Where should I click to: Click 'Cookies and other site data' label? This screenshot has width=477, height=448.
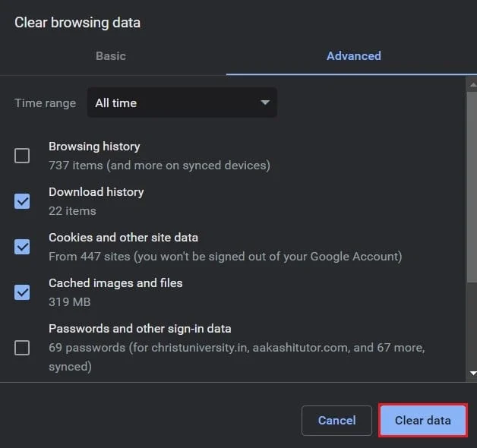[123, 238]
